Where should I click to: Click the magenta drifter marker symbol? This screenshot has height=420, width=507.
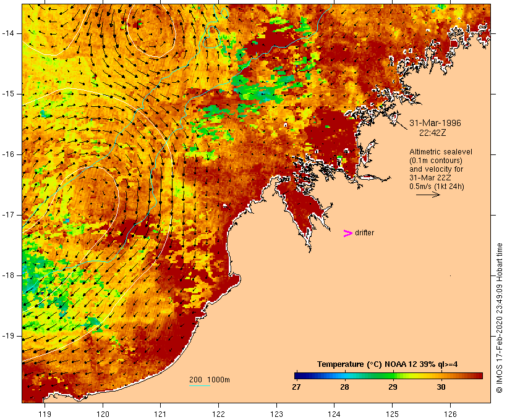click(x=348, y=233)
